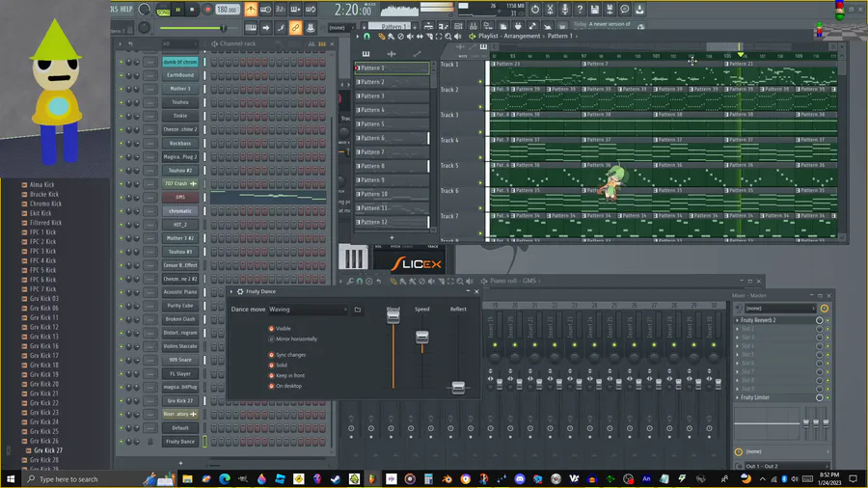Stop playback with the stop button

[192, 10]
